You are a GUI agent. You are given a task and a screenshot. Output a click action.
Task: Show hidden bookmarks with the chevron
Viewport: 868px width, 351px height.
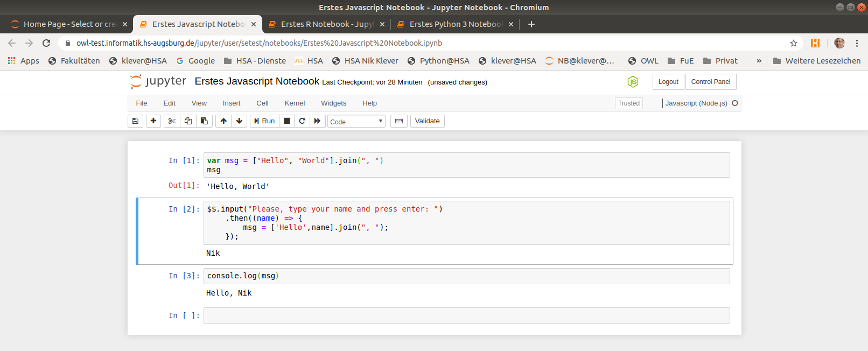[x=759, y=61]
